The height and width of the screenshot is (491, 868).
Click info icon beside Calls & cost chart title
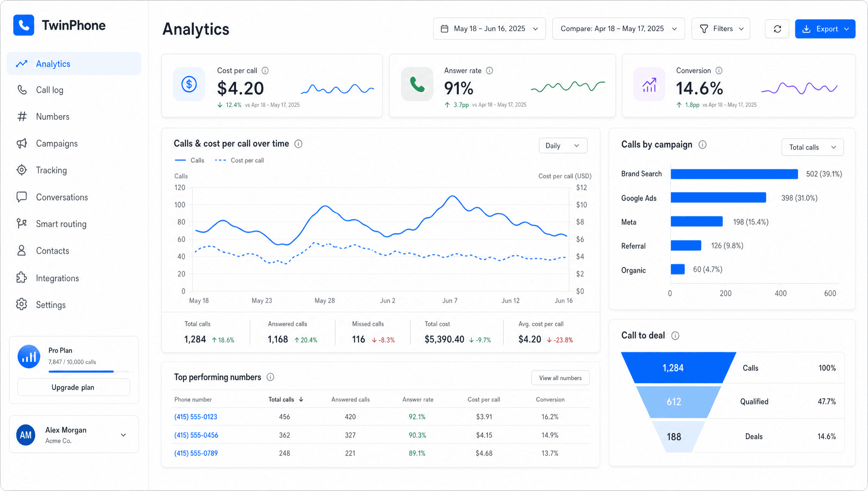[298, 144]
